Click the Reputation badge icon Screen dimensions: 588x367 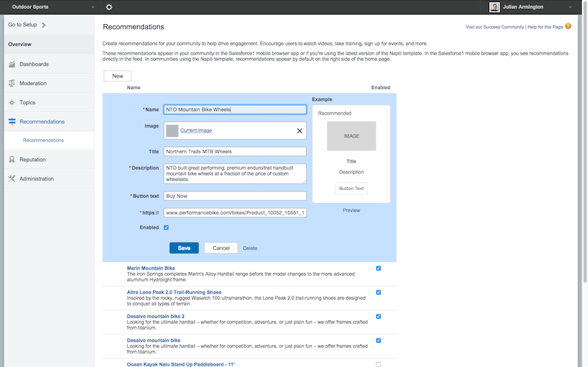(x=12, y=160)
